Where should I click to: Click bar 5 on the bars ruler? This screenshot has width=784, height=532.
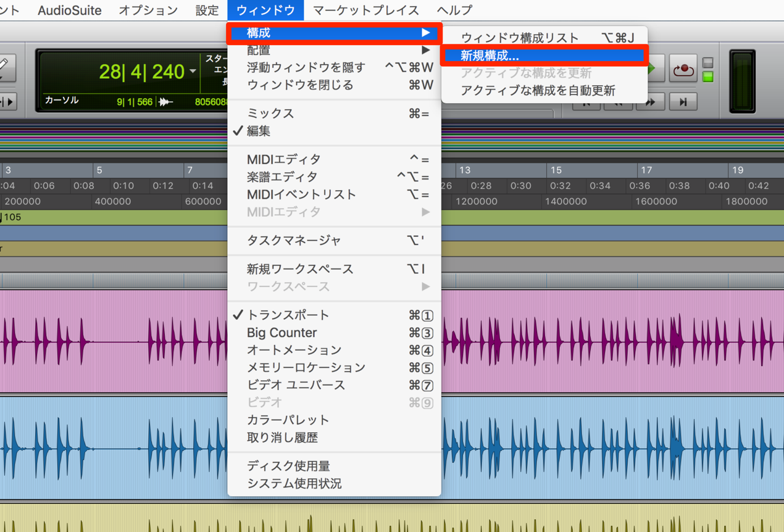click(99, 170)
